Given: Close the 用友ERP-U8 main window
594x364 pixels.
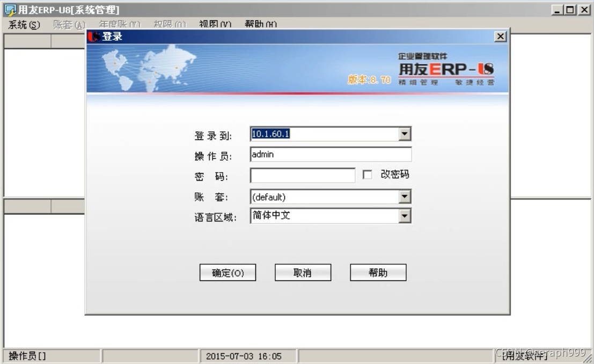Looking at the screenshot, I should coord(584,10).
